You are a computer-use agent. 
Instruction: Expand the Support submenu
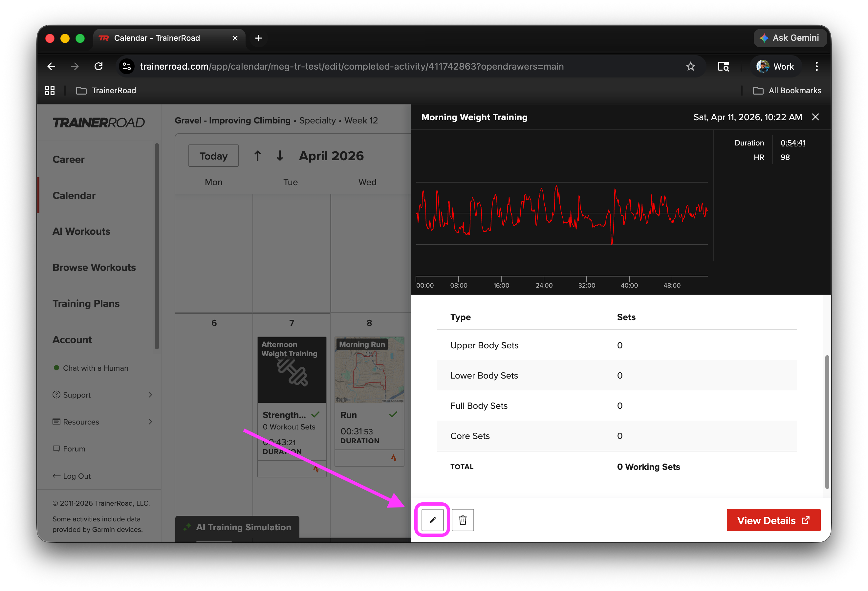[x=102, y=395]
